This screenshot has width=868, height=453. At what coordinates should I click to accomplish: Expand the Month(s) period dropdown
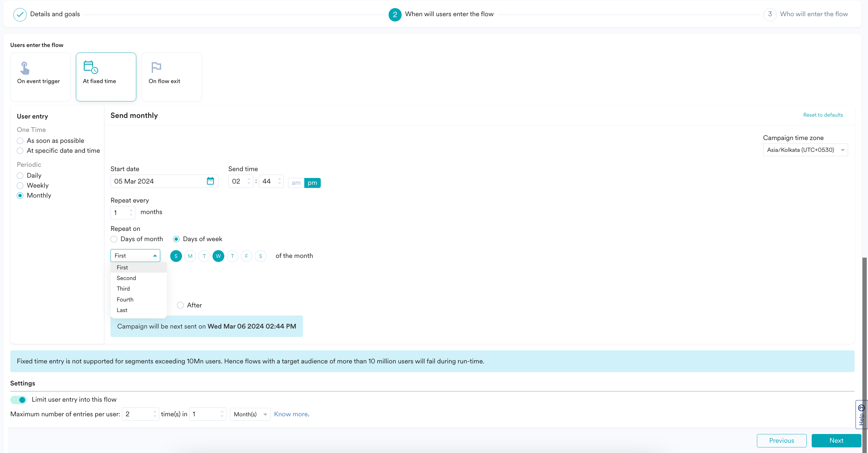[250, 414]
